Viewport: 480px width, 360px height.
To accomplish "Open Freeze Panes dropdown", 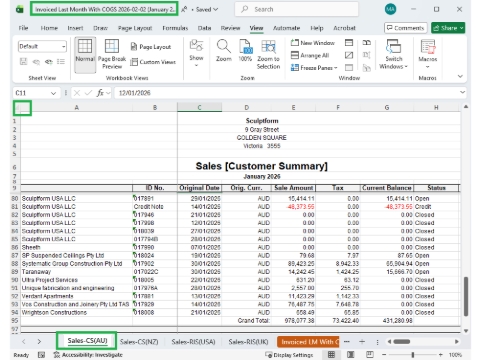I will [x=314, y=68].
